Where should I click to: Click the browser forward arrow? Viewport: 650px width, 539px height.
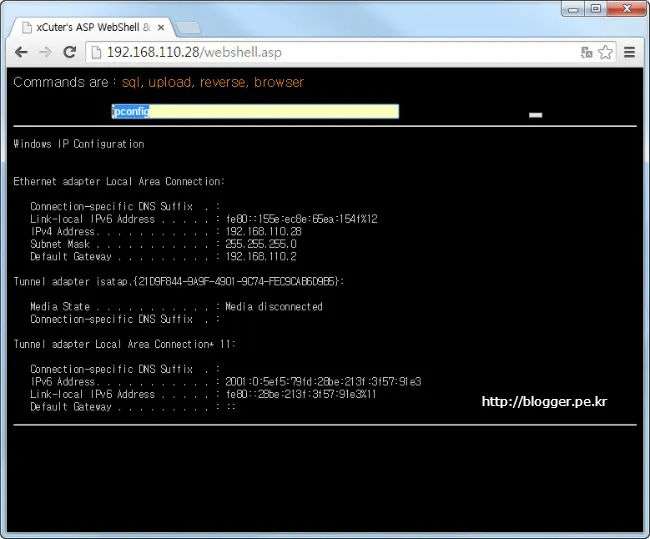(x=45, y=52)
